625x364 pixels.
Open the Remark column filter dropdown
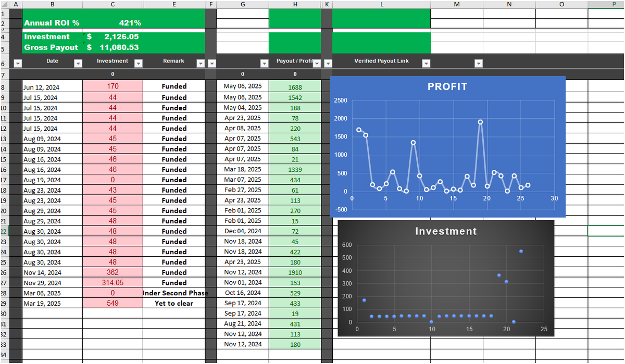click(x=201, y=64)
